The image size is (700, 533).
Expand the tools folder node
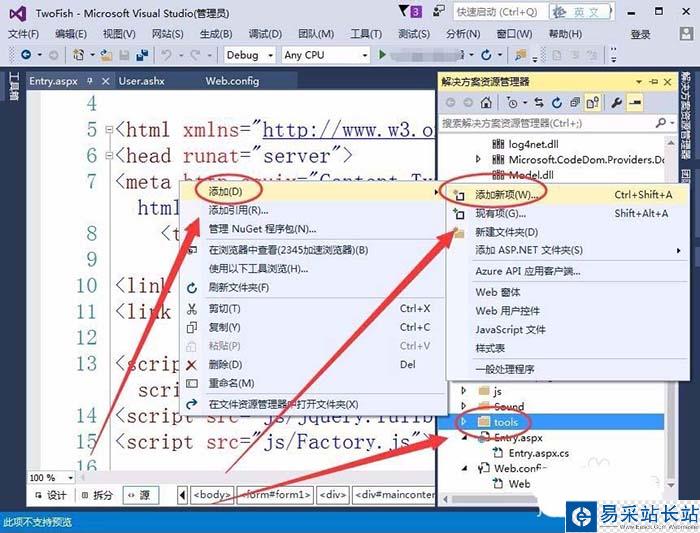[x=463, y=421]
